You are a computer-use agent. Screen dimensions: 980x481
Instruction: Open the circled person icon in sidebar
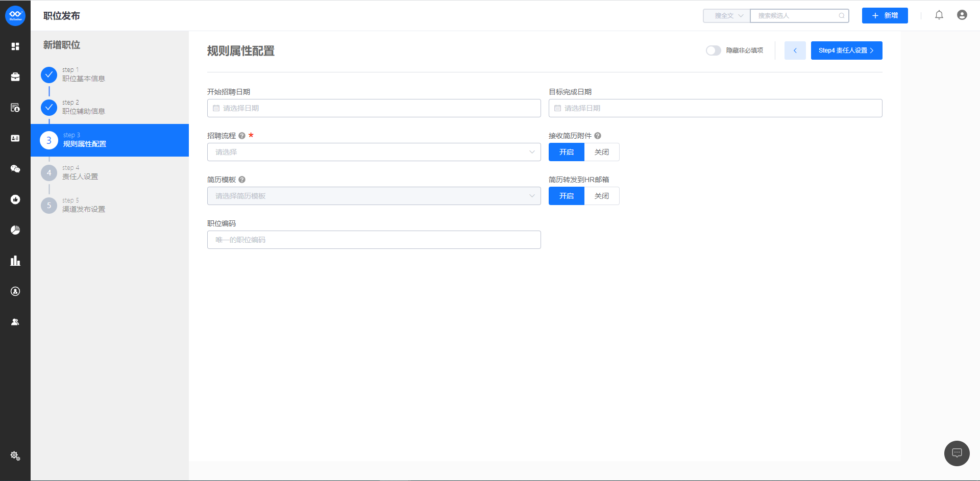(15, 291)
